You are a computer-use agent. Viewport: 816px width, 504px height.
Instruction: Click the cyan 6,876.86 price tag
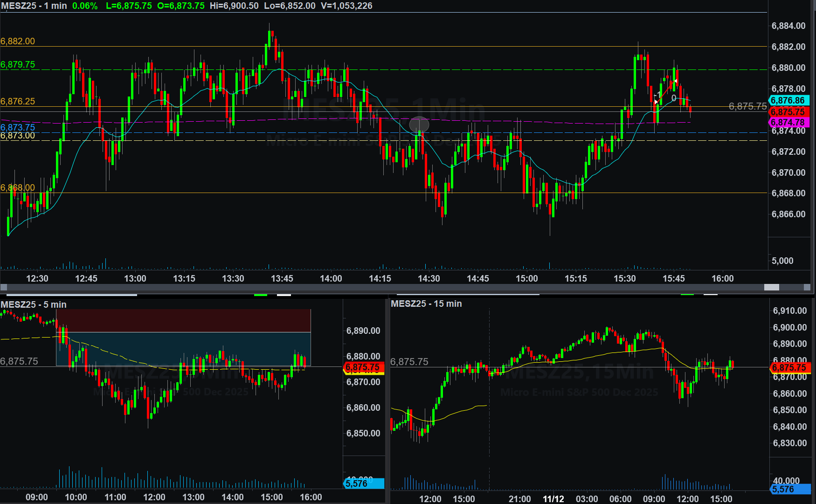click(x=788, y=100)
